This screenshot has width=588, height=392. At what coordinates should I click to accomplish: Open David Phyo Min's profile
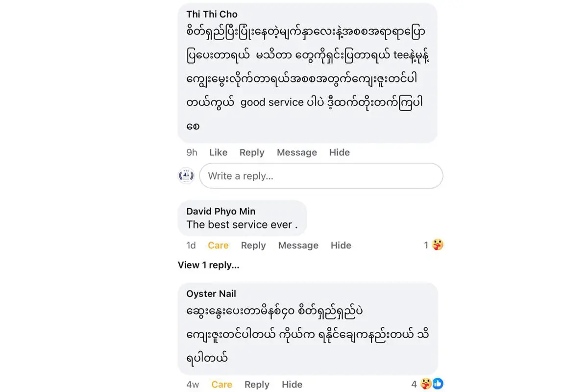click(x=220, y=211)
